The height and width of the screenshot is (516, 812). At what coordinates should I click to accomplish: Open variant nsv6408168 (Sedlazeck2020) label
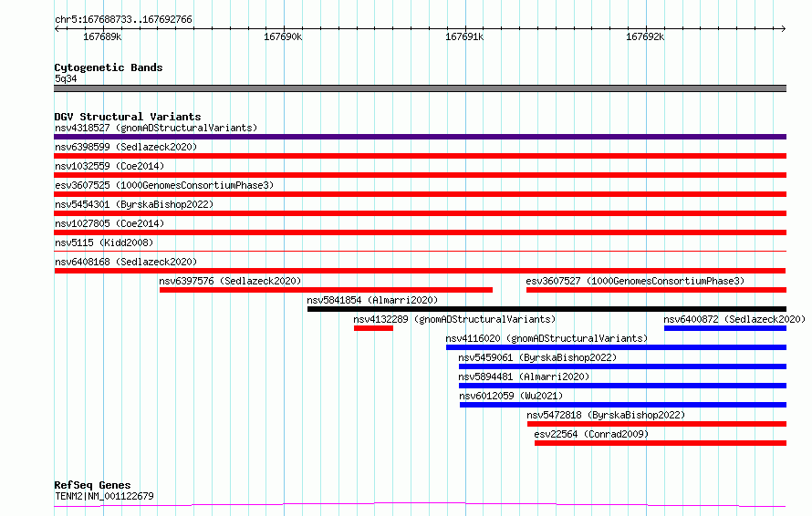click(x=126, y=262)
